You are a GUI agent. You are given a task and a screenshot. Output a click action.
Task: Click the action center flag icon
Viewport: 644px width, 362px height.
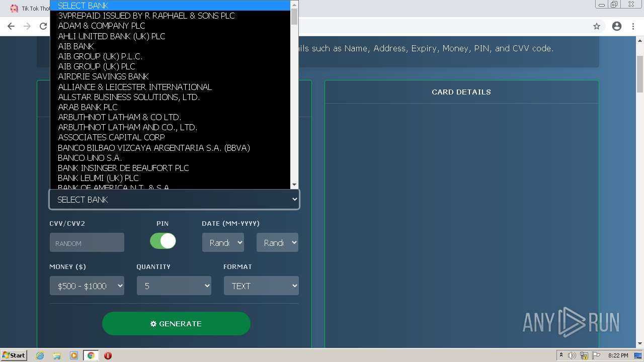[x=596, y=355]
